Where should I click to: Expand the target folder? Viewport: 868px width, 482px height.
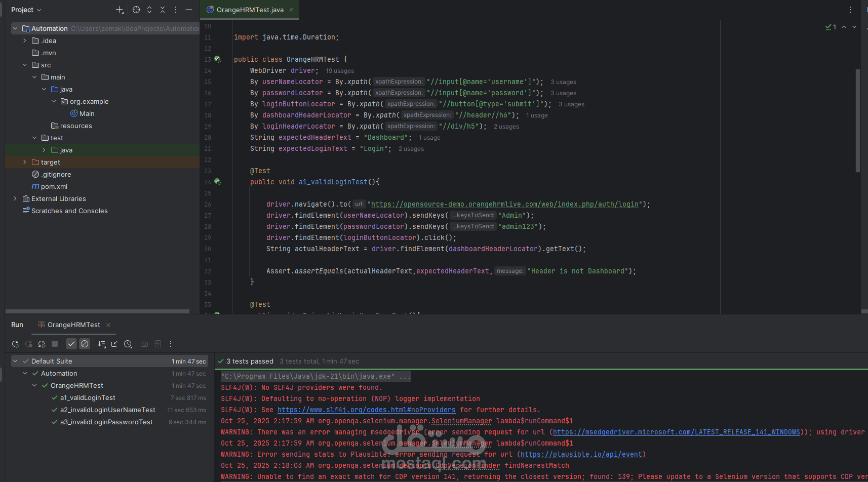tap(25, 163)
